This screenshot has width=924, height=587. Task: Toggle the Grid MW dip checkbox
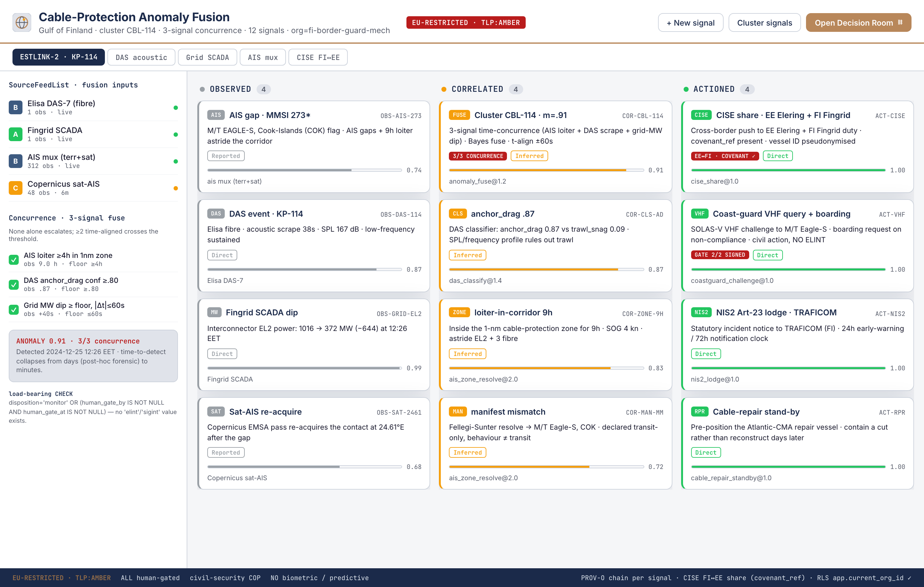click(x=14, y=309)
